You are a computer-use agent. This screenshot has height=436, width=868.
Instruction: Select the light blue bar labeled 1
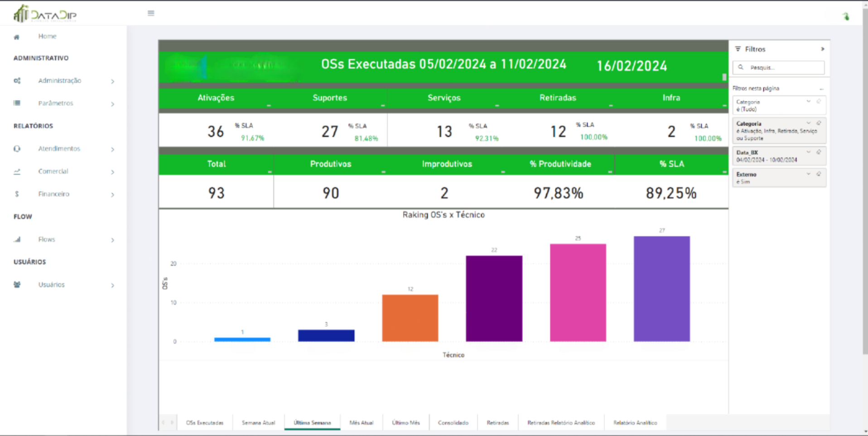pos(242,339)
